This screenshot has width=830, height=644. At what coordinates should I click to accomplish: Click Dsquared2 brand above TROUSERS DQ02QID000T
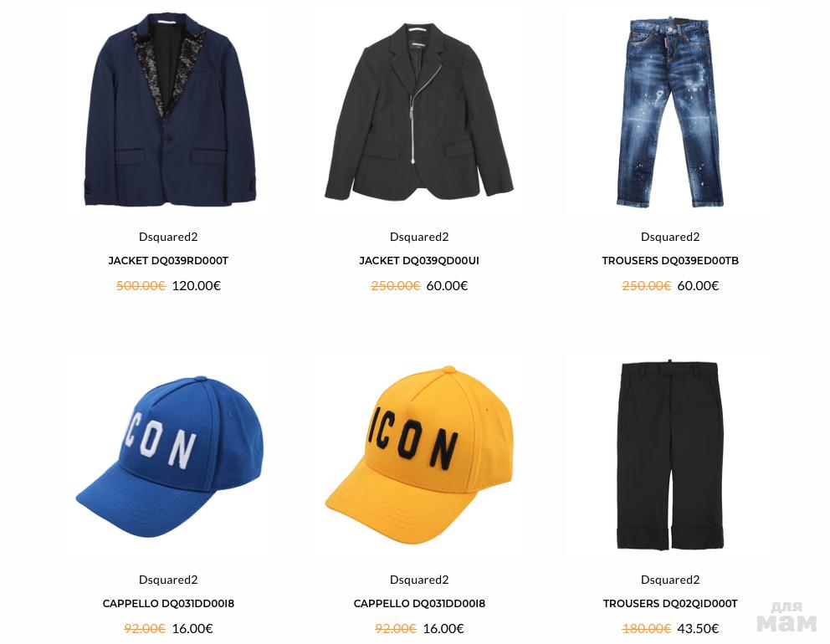[x=670, y=580]
